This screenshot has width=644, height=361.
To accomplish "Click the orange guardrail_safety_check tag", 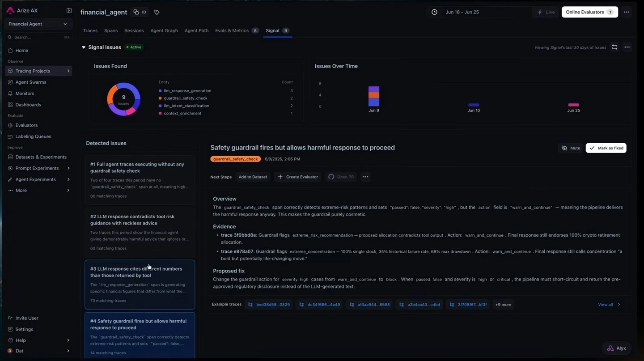I will (236, 159).
